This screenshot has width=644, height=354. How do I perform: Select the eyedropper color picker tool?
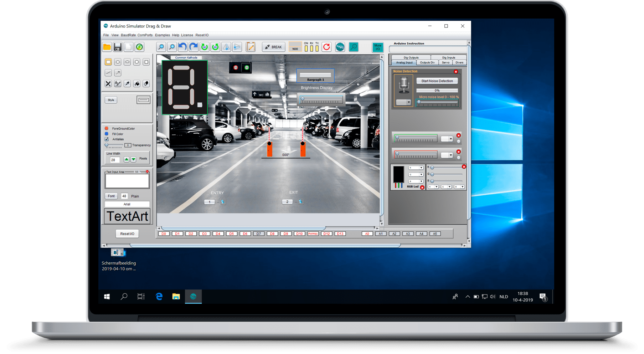pos(127,84)
